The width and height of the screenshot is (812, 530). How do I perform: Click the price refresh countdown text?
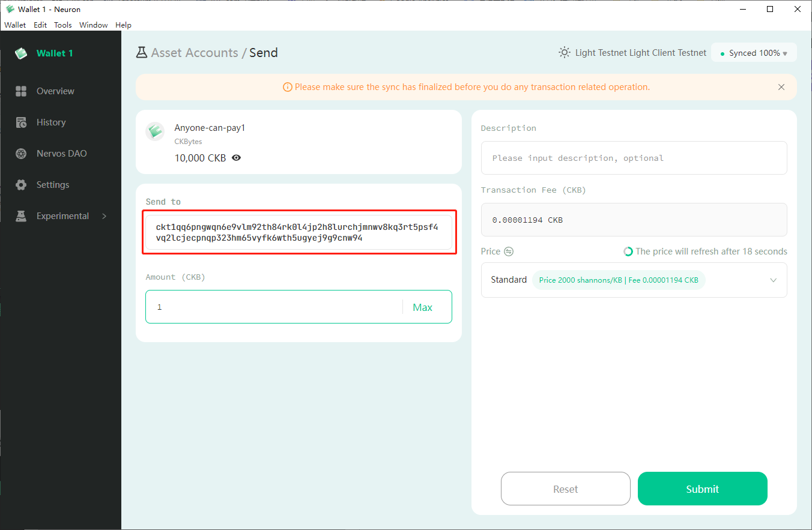[712, 251]
